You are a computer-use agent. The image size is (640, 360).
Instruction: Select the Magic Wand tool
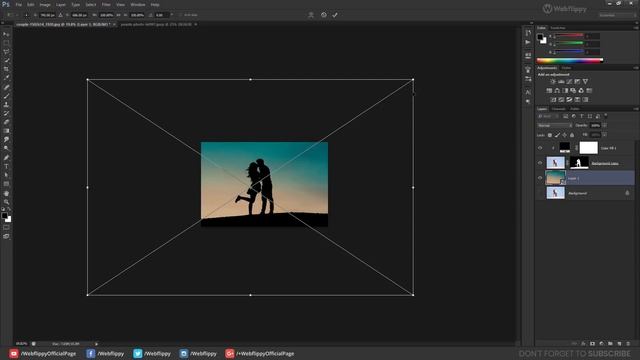tap(6, 60)
